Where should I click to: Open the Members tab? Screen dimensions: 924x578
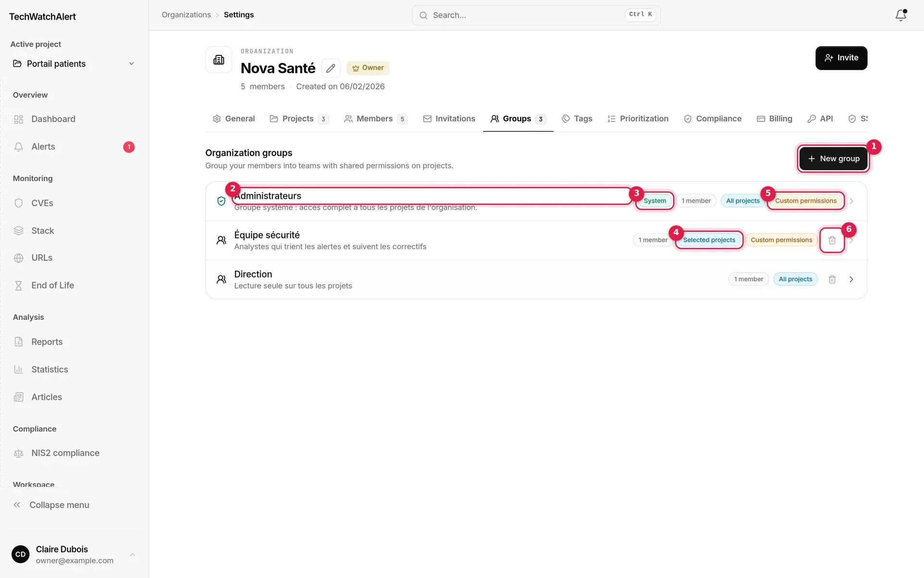pos(376,119)
